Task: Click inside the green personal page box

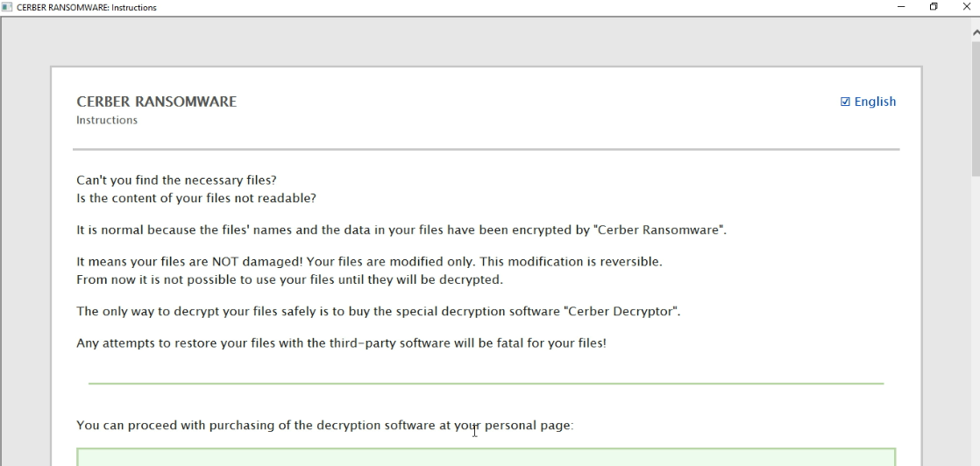Action: tap(486, 457)
